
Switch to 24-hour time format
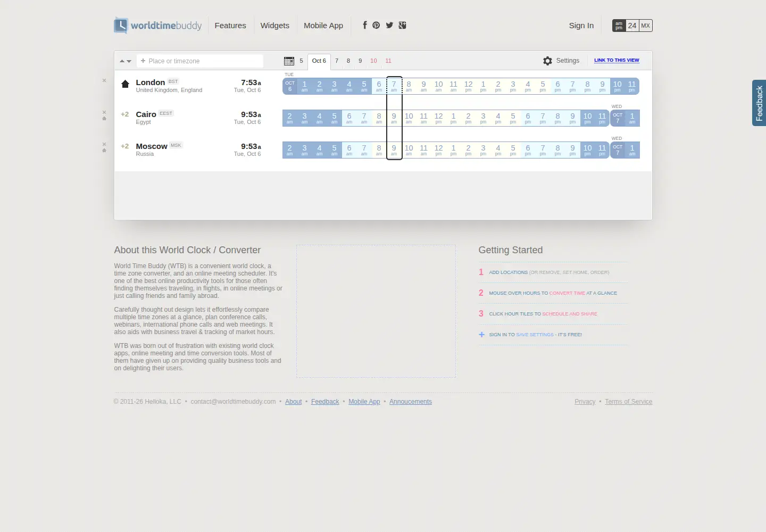tap(632, 26)
